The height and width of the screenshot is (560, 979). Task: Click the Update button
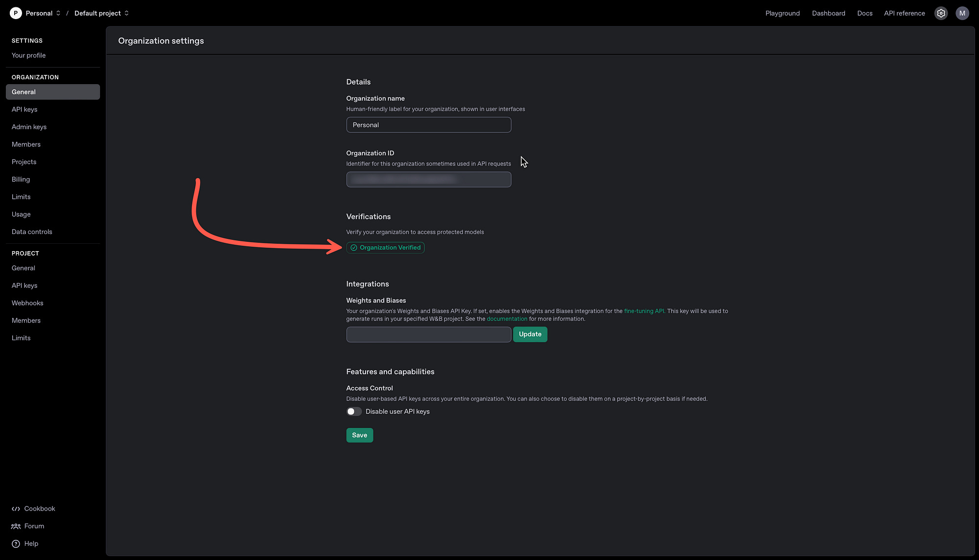[x=530, y=334]
